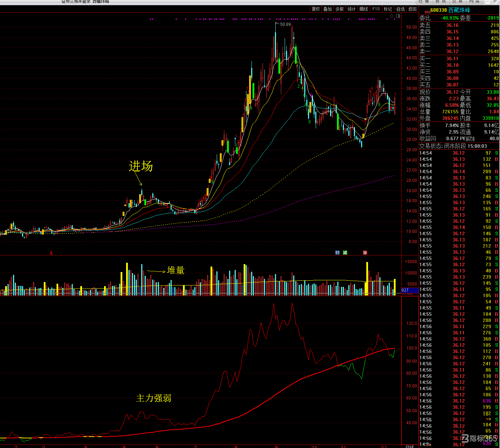
Task: Click the diamond icon above chart
Action: (392, 16)
